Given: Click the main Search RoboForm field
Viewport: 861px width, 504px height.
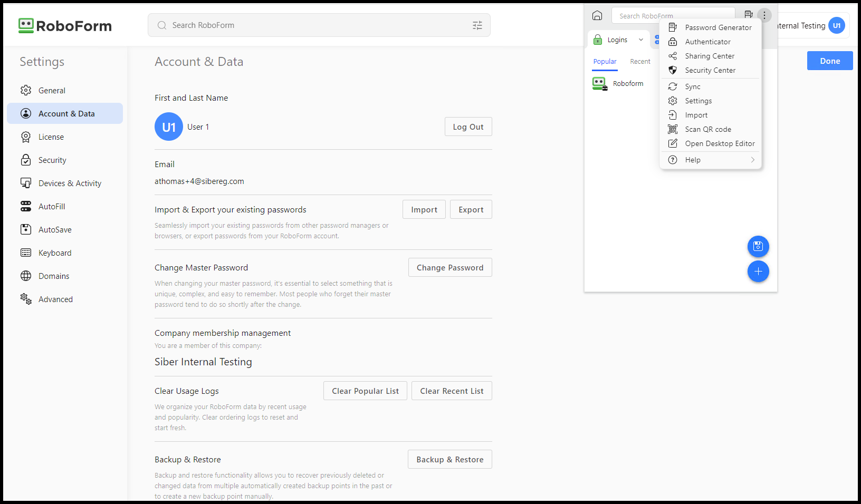Looking at the screenshot, I should tap(317, 25).
